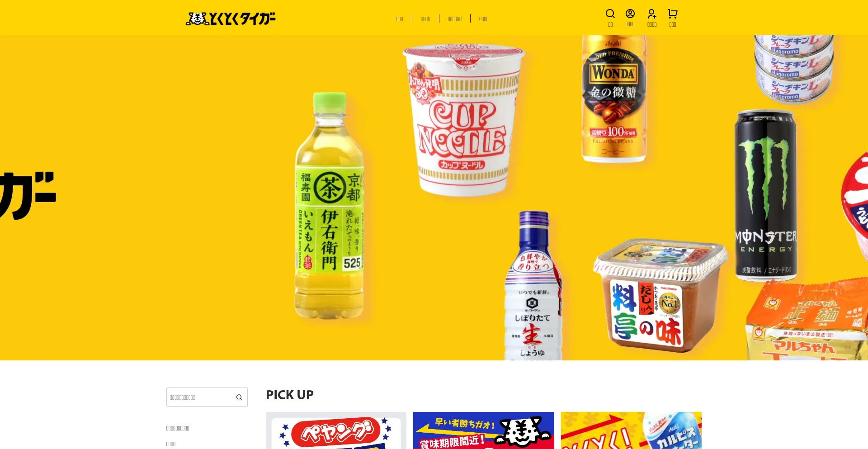
Task: Open the second sidebar category link
Action: pyautogui.click(x=171, y=444)
